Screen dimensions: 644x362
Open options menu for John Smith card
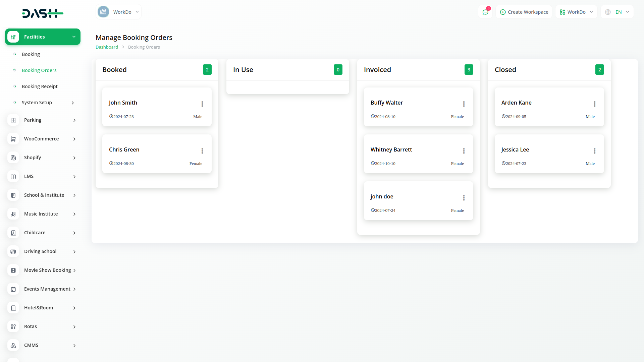(202, 104)
